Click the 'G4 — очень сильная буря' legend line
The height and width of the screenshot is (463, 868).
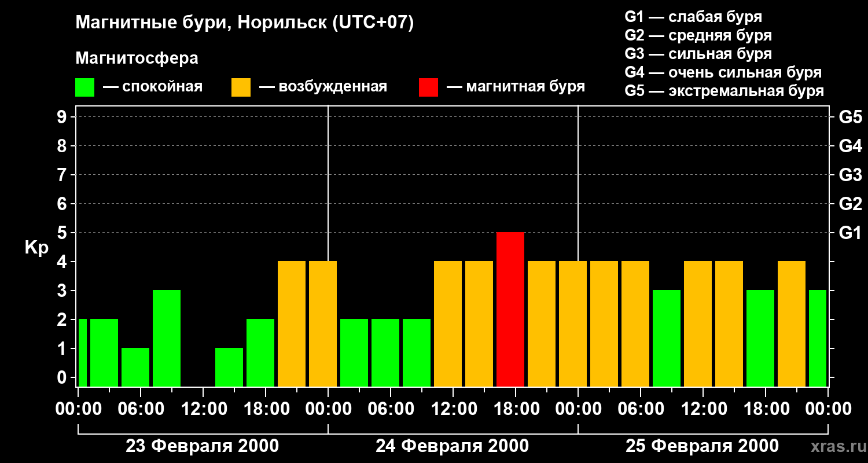pyautogui.click(x=723, y=72)
